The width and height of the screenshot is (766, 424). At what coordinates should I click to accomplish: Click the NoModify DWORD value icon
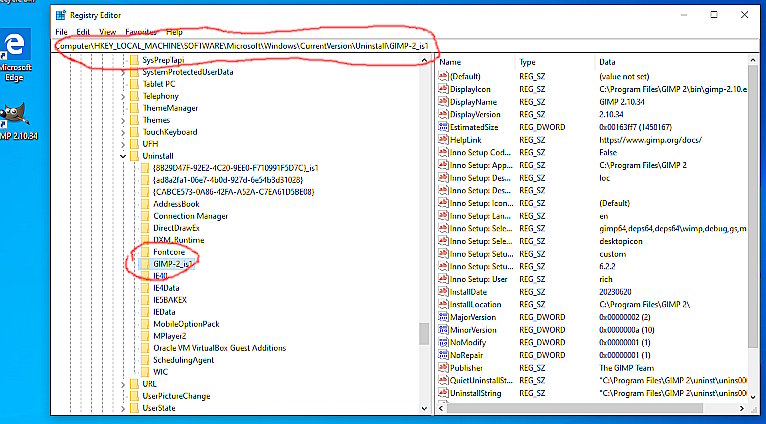[x=443, y=342]
